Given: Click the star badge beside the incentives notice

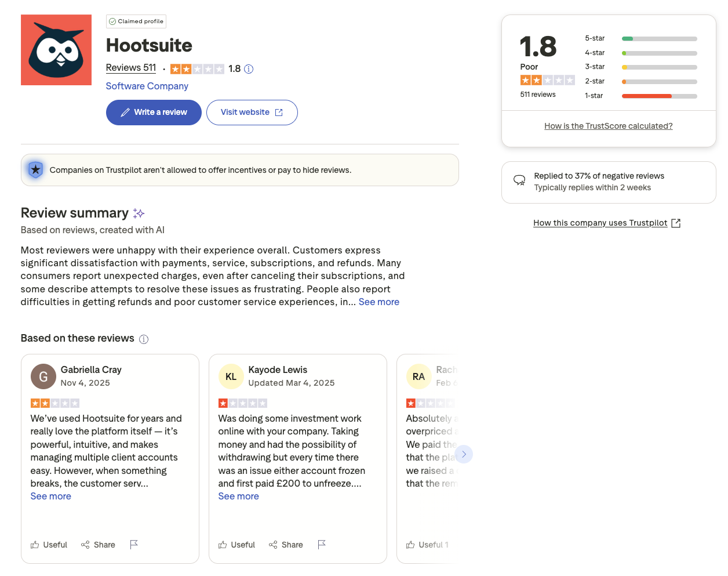Looking at the screenshot, I should point(35,170).
